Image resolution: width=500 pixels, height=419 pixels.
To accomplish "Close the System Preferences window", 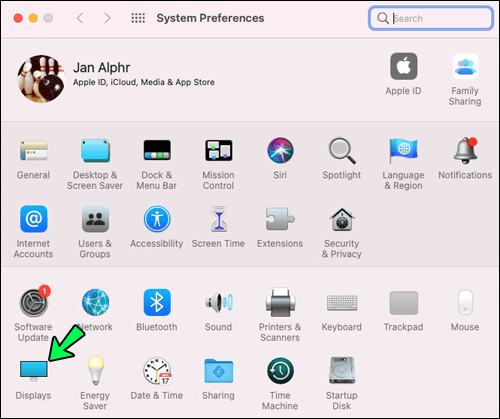I will coord(18,18).
